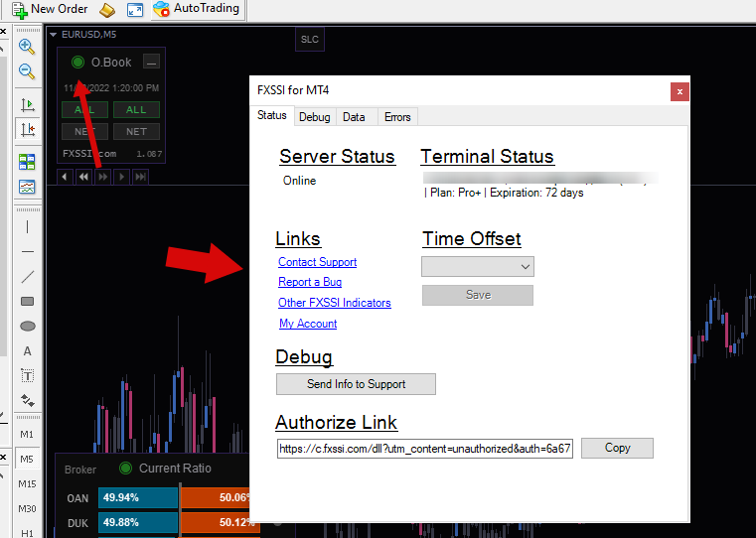Image resolution: width=756 pixels, height=538 pixels.
Task: Click the Send Info to Support button
Action: point(357,384)
